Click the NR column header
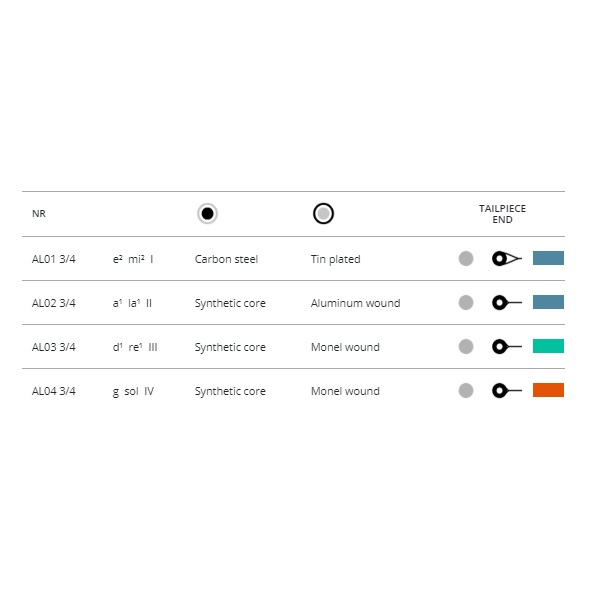 pos(39,214)
